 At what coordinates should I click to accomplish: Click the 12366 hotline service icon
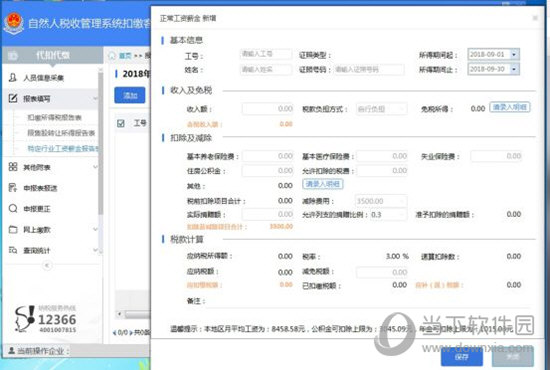(25, 318)
